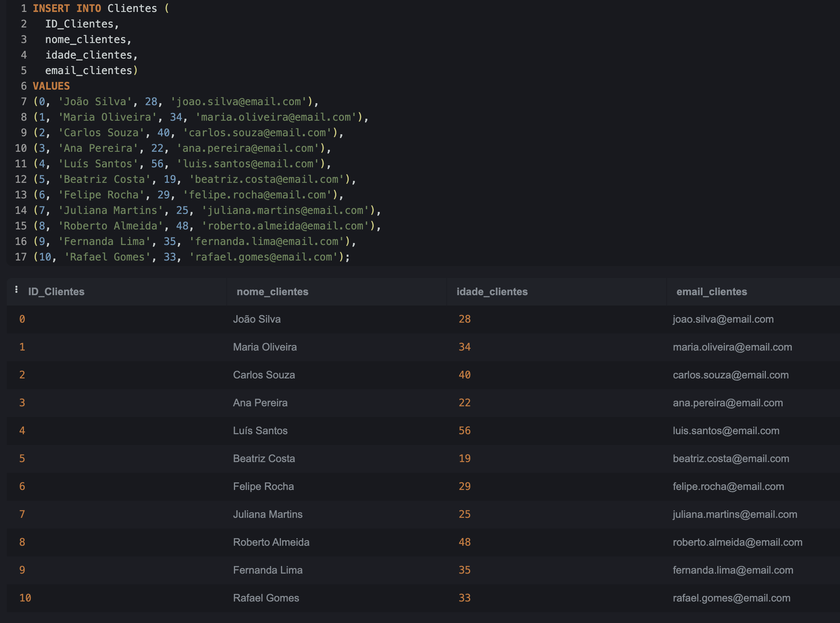Click age value 48 in Roberto Almeida row
Viewport: 840px width, 623px height.
click(x=465, y=542)
